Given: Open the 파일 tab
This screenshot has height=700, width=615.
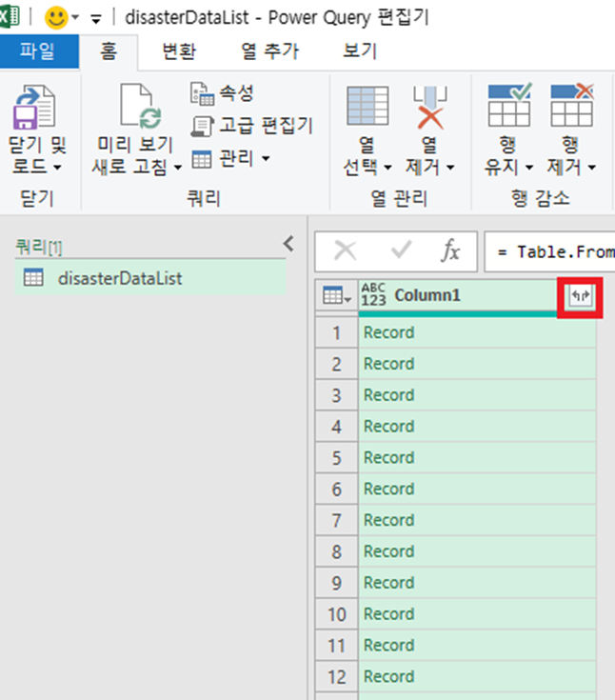Looking at the screenshot, I should (39, 50).
